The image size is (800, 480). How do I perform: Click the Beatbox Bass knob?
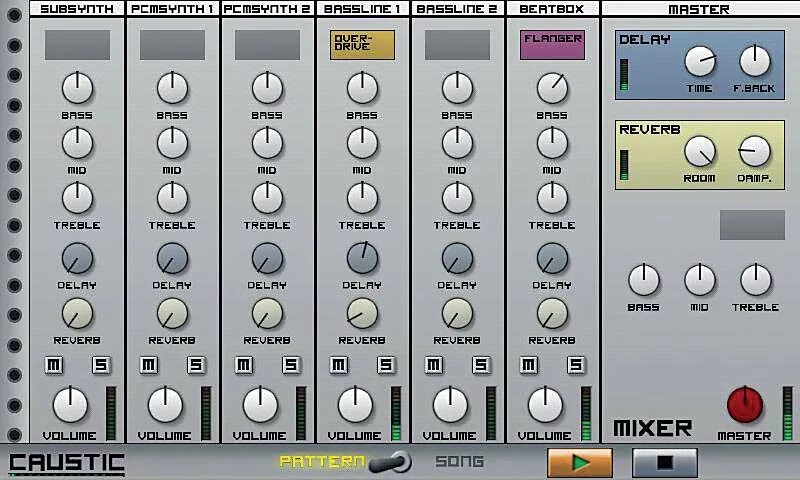coord(552,88)
